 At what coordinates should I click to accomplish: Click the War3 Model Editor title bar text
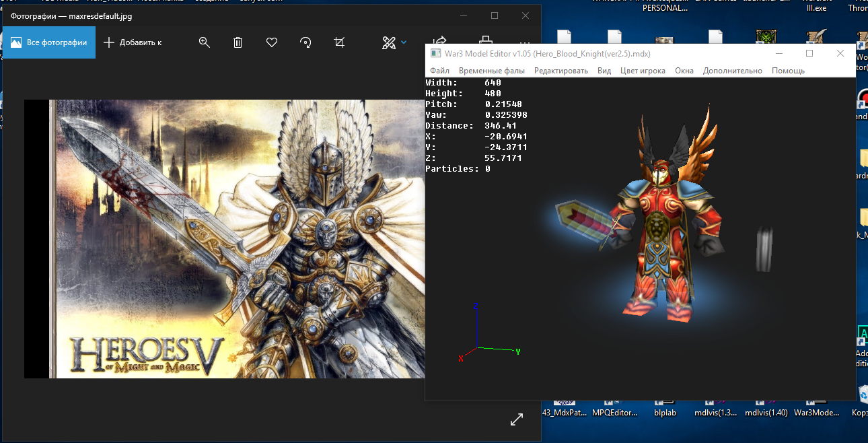tap(548, 53)
